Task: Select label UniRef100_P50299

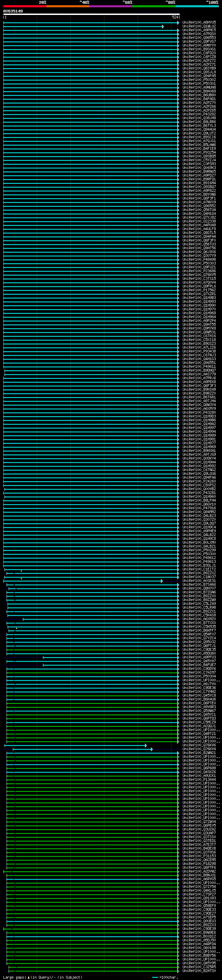Action: click(199, 550)
